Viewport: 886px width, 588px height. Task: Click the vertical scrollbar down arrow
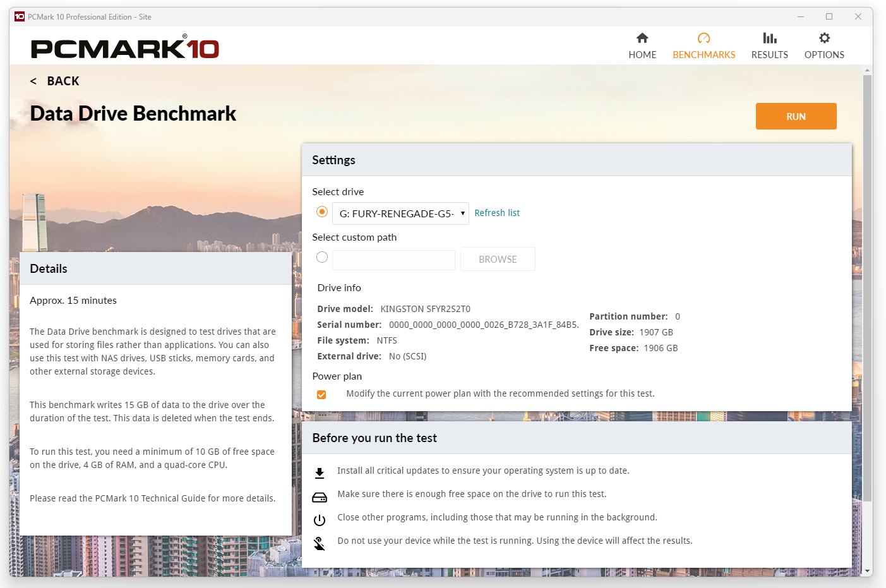click(x=868, y=571)
